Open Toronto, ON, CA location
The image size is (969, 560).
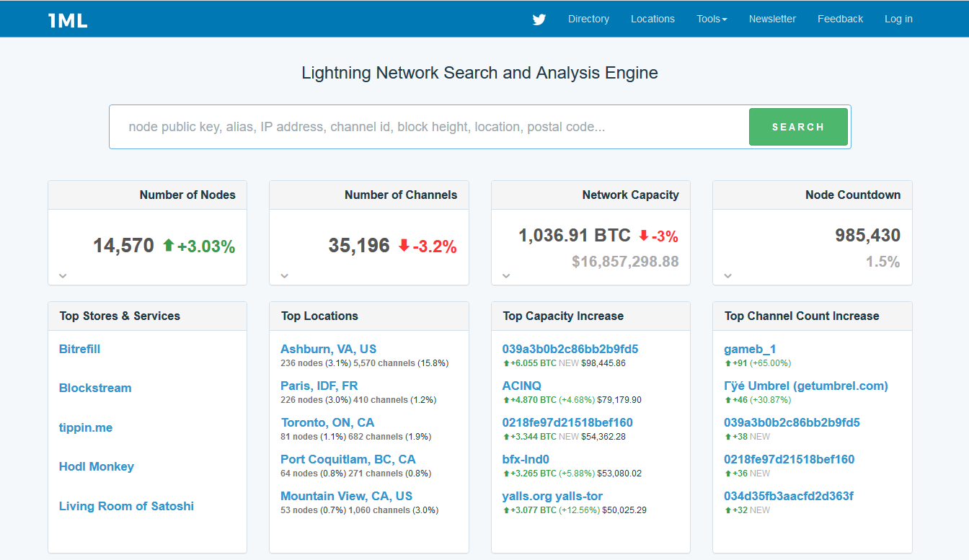[x=327, y=422]
